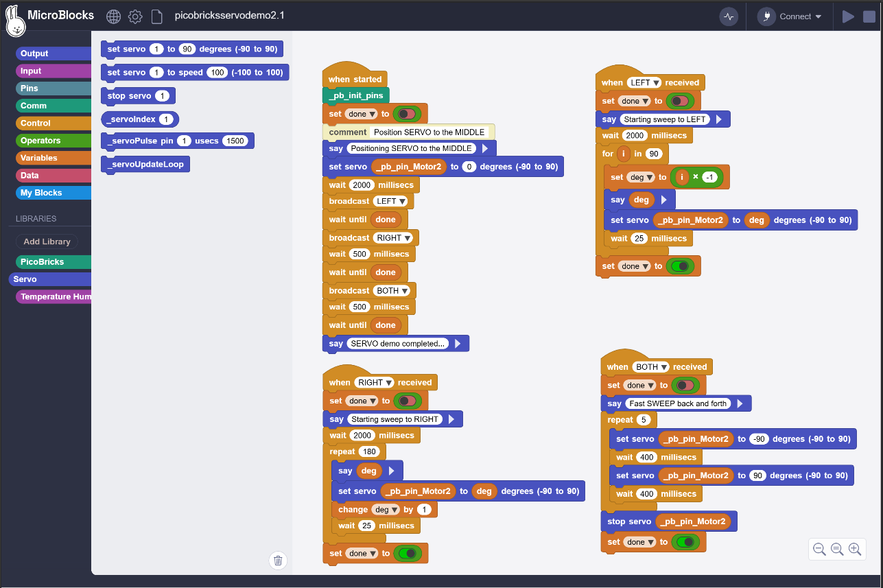This screenshot has height=588, width=883.
Task: Edit the comment text 'Position SERVO to the MIDDLE'
Action: point(429,132)
